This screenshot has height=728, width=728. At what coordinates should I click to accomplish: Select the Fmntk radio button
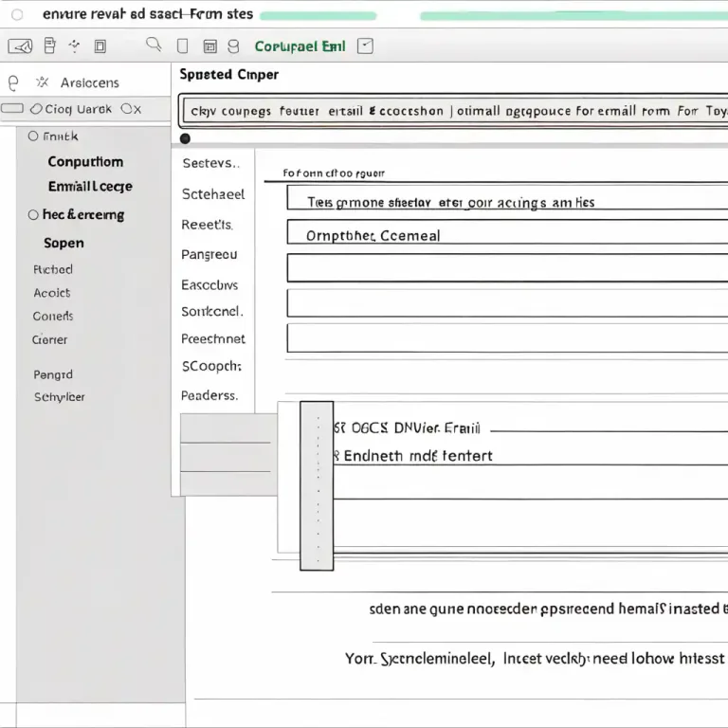(x=33, y=136)
